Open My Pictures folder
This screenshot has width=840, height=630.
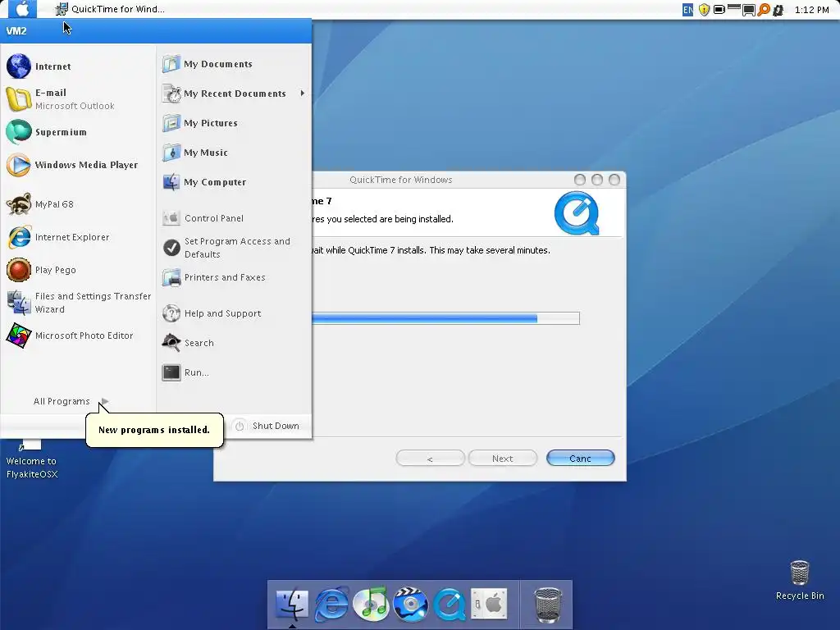pos(234,123)
